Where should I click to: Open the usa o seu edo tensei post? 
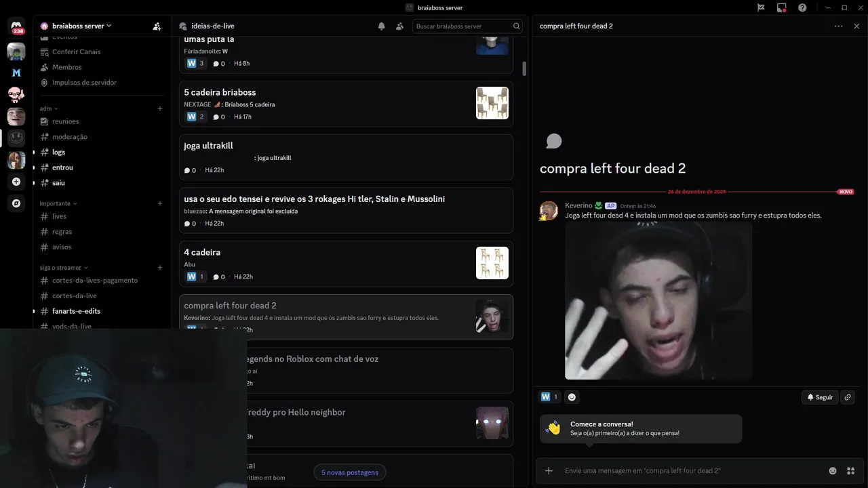pyautogui.click(x=346, y=211)
